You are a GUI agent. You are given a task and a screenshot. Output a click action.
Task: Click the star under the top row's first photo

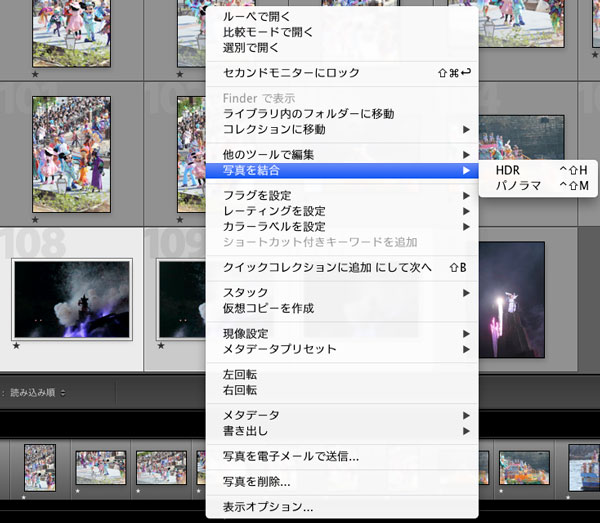point(35,74)
